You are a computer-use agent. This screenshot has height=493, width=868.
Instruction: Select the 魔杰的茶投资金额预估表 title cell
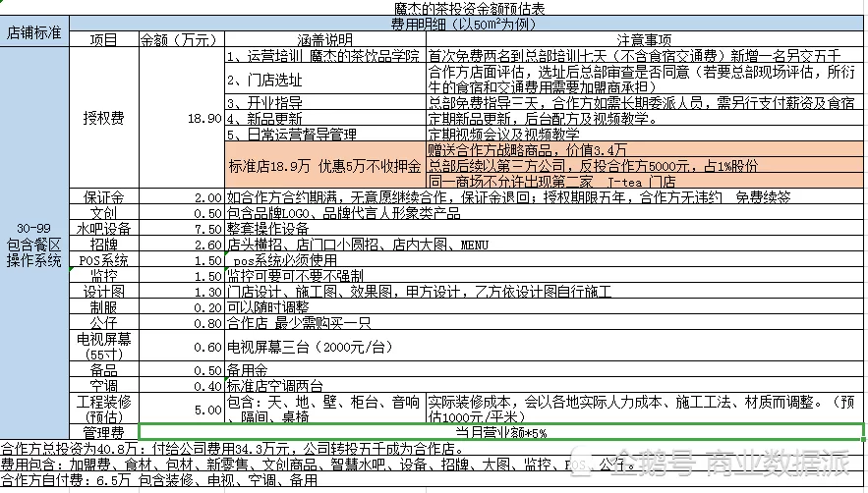point(470,8)
